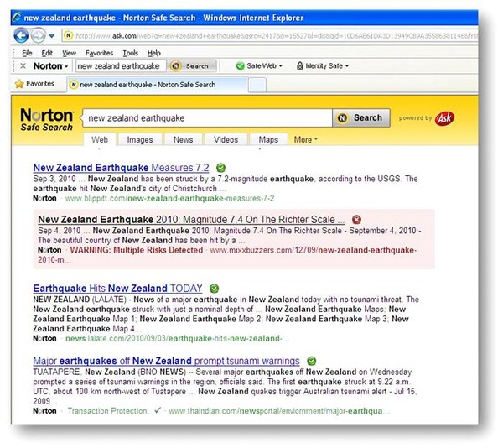The height and width of the screenshot is (448, 503).
Task: Select the Images search tab
Action: pos(140,140)
